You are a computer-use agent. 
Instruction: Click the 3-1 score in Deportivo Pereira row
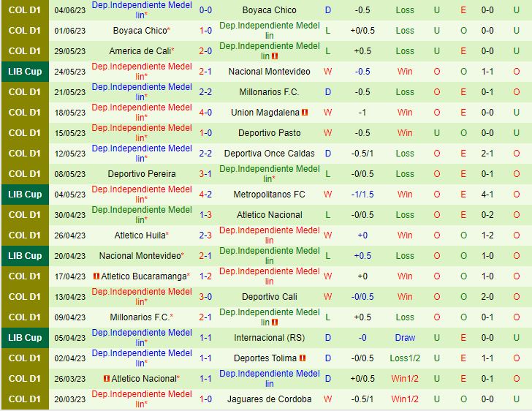point(205,174)
